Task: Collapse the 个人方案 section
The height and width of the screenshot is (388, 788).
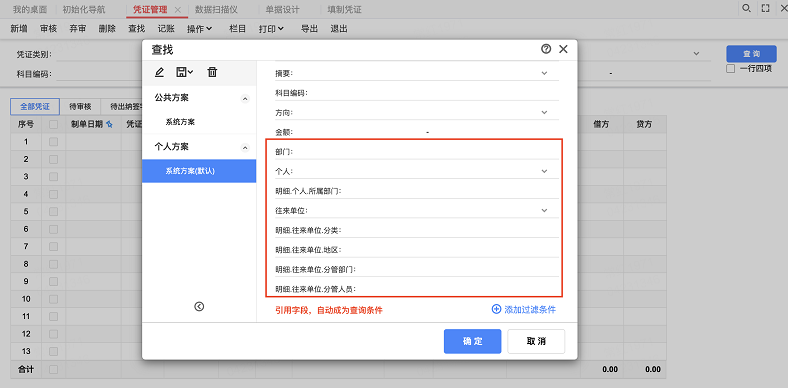Action: click(x=245, y=148)
